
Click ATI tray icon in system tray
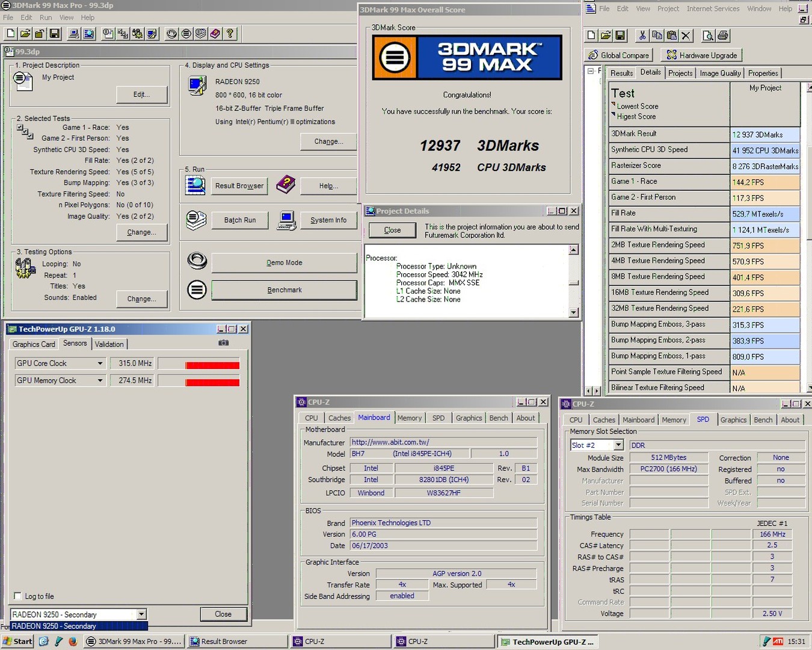coord(778,642)
